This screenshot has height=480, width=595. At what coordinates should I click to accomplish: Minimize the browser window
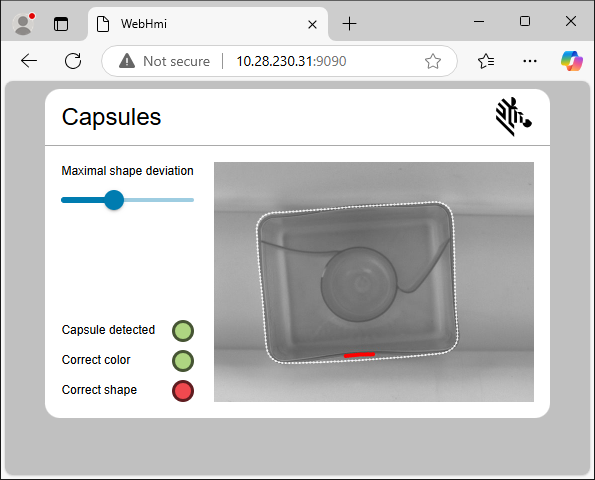tap(479, 21)
